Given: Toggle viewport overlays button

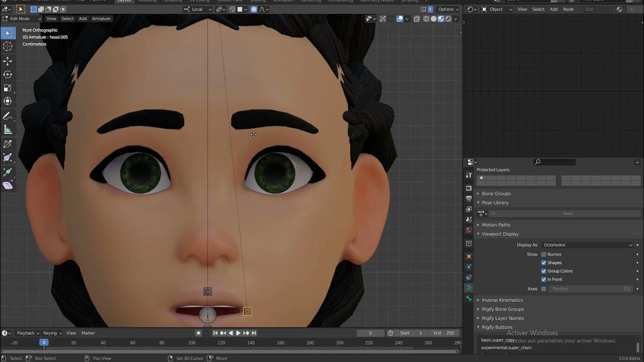Looking at the screenshot, I should point(399,19).
